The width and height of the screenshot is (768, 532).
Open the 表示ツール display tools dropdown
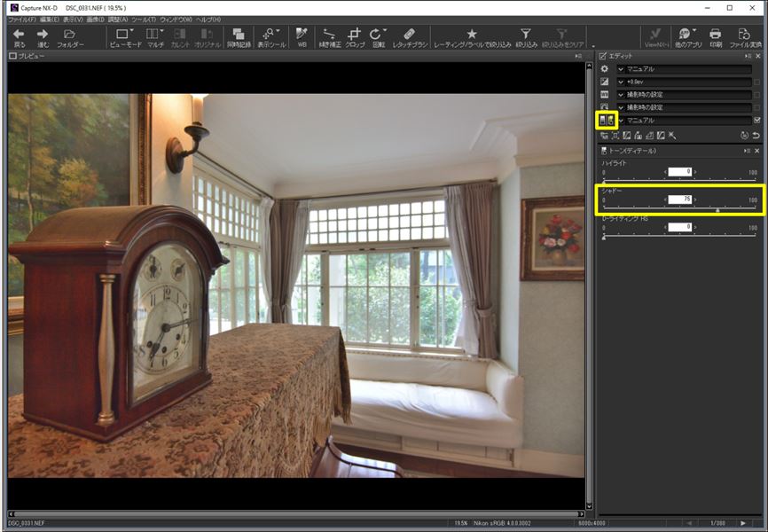pyautogui.click(x=271, y=37)
